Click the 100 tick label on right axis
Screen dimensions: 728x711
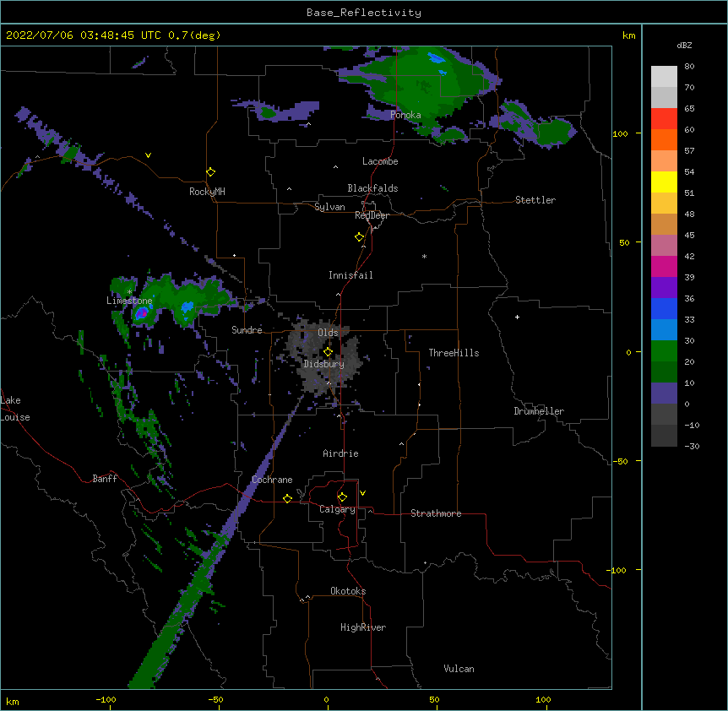pos(620,133)
